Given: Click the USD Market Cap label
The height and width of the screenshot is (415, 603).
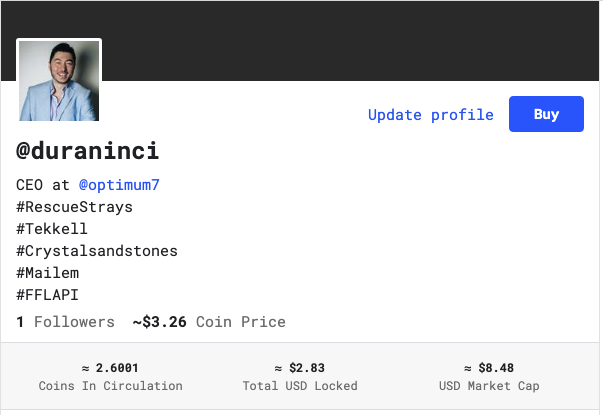Looking at the screenshot, I should (x=489, y=386).
